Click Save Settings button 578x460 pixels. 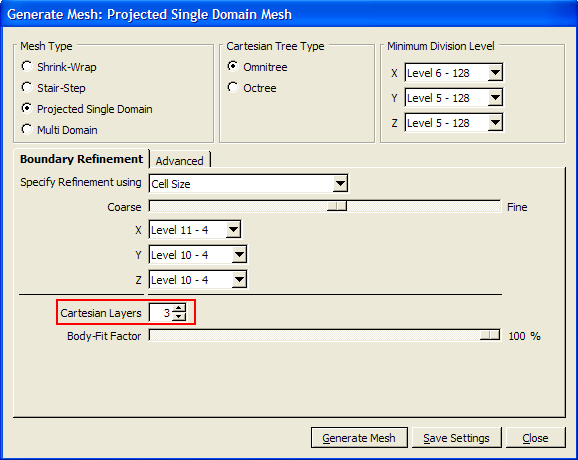456,438
